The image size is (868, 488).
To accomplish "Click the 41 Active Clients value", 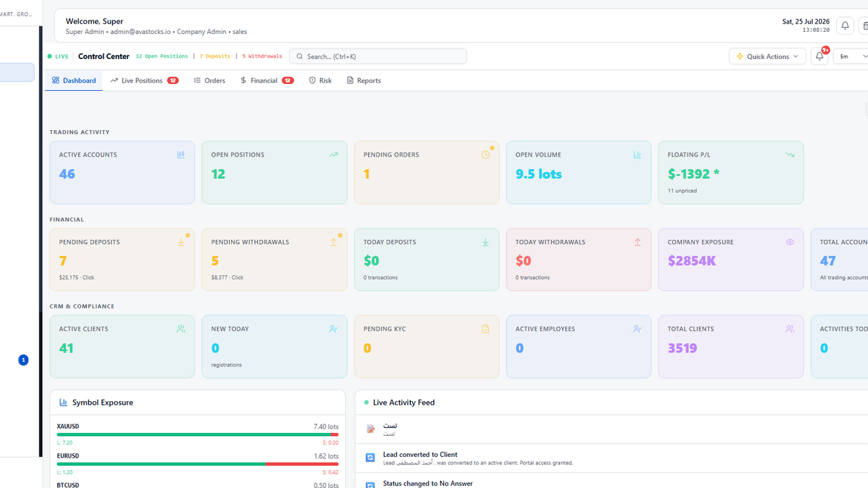I will pos(66,348).
